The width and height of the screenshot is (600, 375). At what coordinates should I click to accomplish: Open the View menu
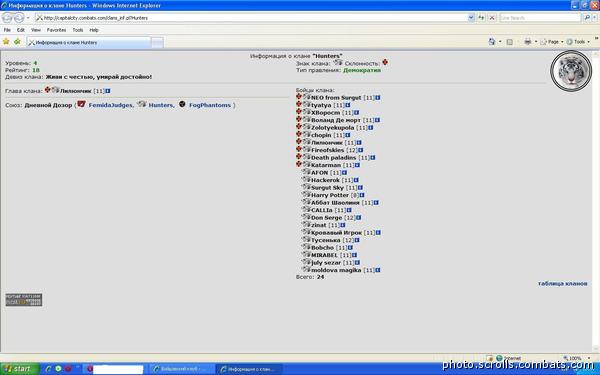point(36,30)
